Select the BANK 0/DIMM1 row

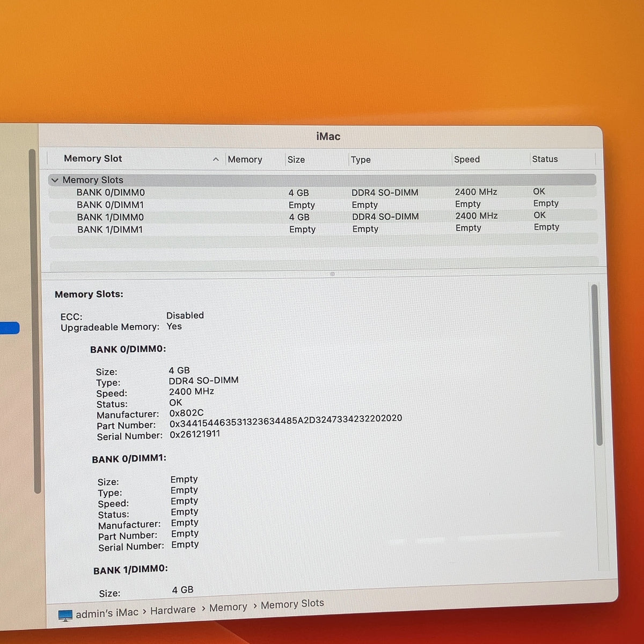click(x=323, y=204)
